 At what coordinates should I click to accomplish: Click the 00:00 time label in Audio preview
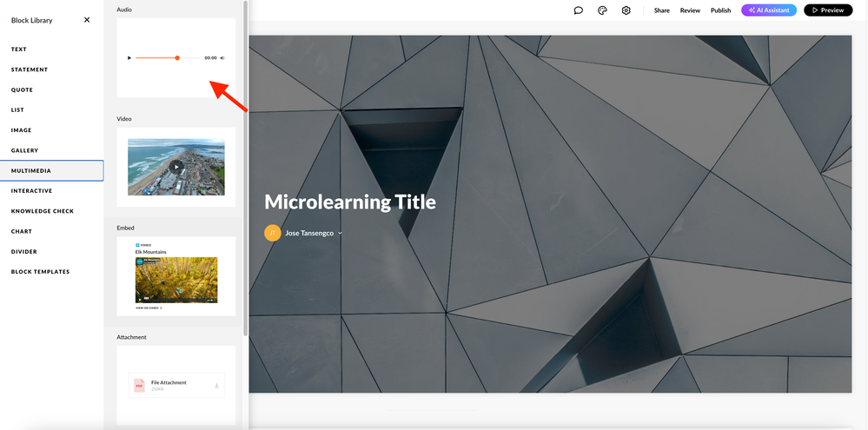coord(210,57)
